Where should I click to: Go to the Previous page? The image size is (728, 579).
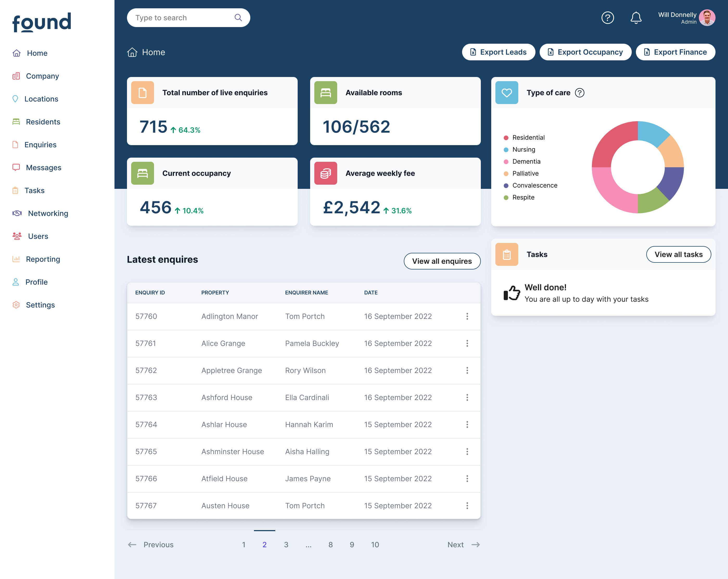pos(151,545)
